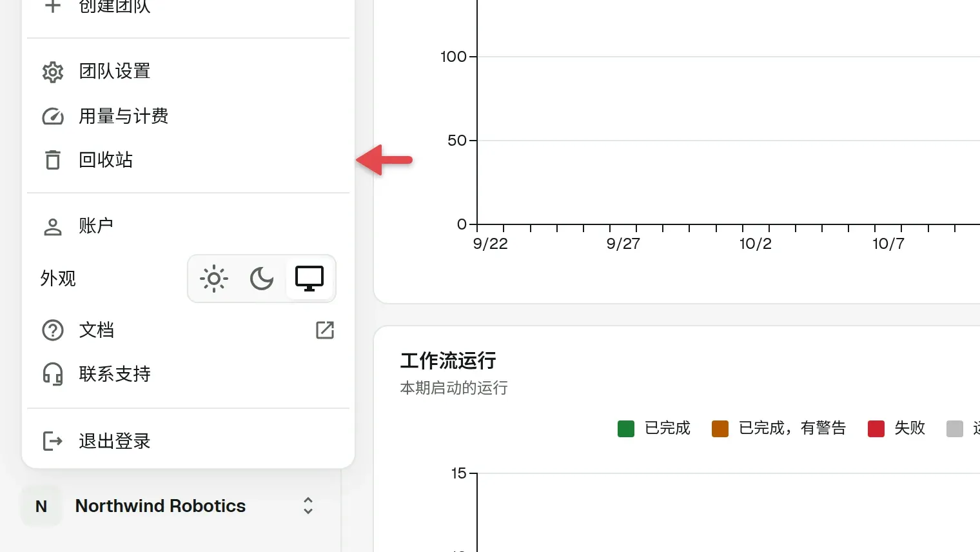Viewport: 980px width, 552px height.
Task: Select system appearance monitor option
Action: 309,279
